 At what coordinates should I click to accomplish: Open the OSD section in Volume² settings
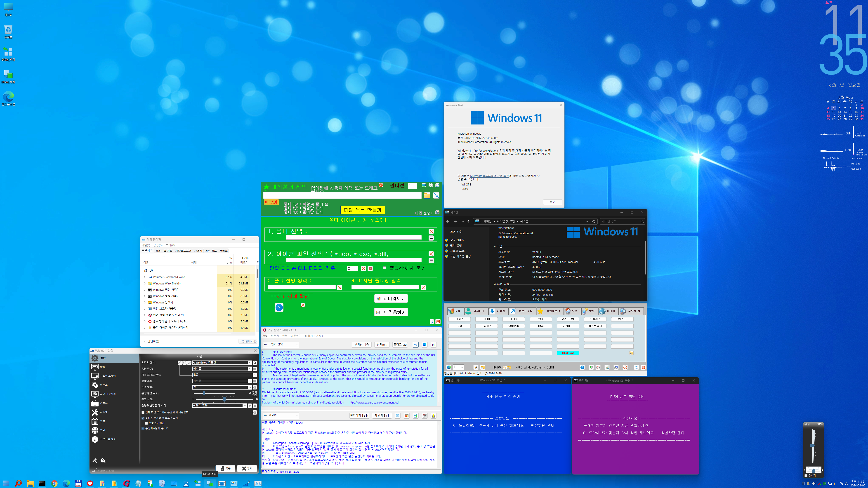coord(114,367)
